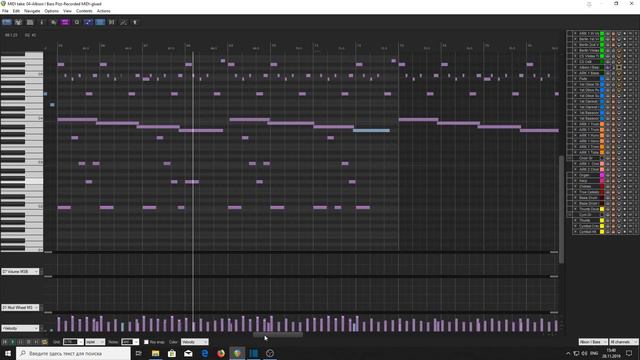Open the Edit menu
The width and height of the screenshot is (640, 360).
pyautogui.click(x=16, y=11)
